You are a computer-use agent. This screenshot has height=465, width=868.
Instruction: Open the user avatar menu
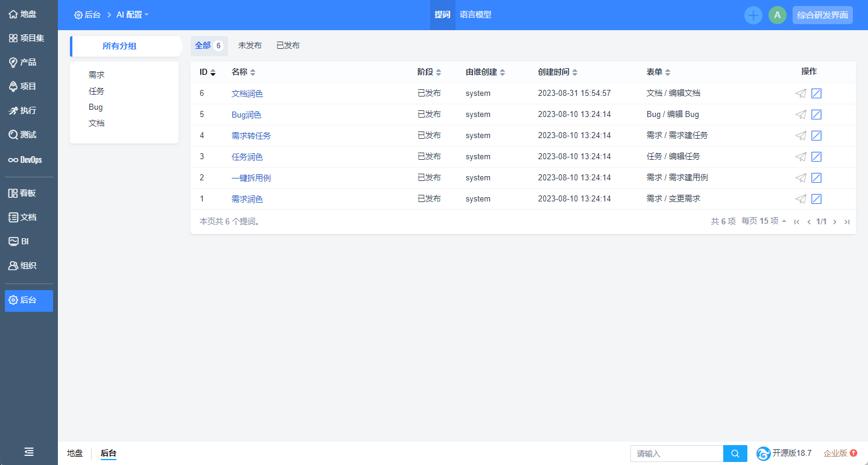(777, 15)
